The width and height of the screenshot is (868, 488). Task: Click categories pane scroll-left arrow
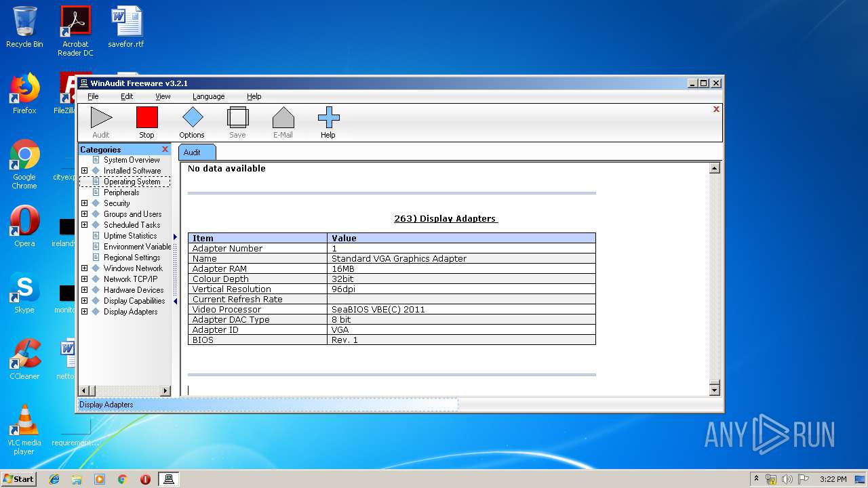(84, 391)
